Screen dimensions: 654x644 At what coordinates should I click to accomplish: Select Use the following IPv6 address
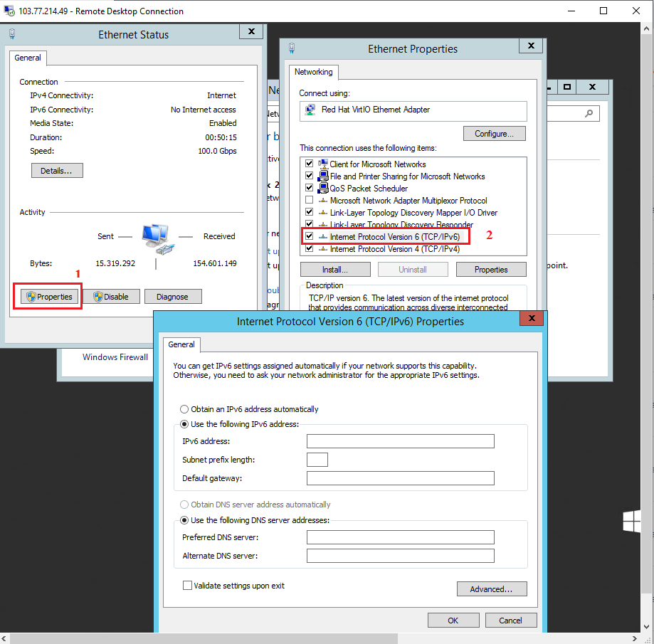click(x=184, y=424)
